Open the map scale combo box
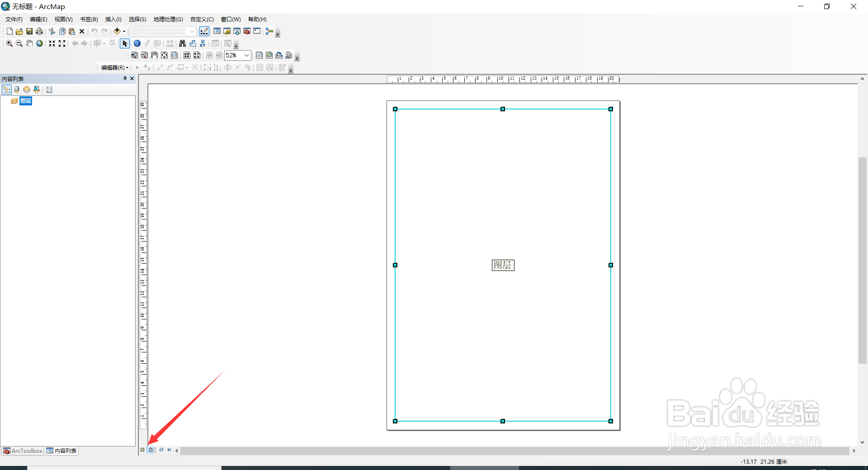Screen dimensions: 868x470 pos(163,31)
